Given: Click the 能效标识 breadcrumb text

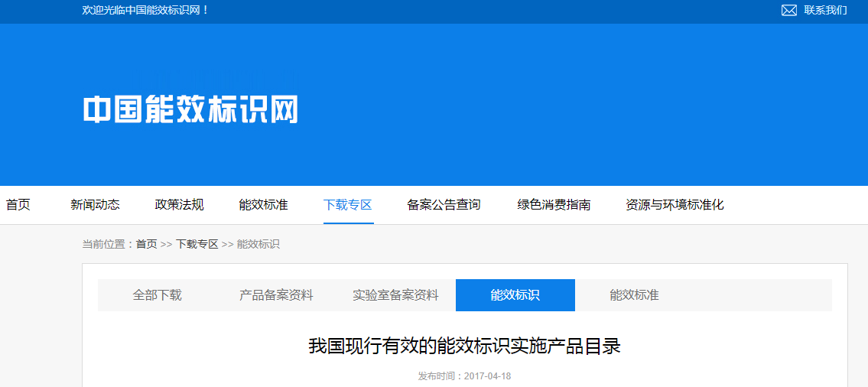Looking at the screenshot, I should click(x=258, y=244).
